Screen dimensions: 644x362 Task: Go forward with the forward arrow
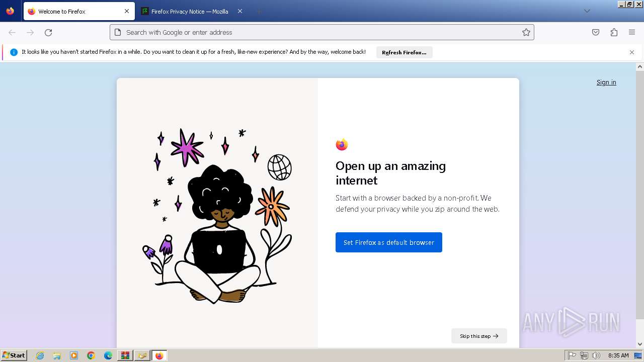pos(30,32)
